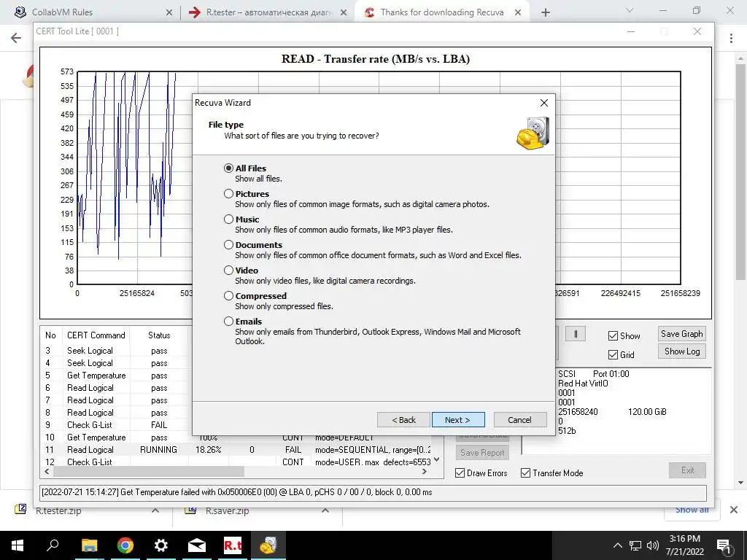Go Back in Recuva Wizard

click(403, 420)
